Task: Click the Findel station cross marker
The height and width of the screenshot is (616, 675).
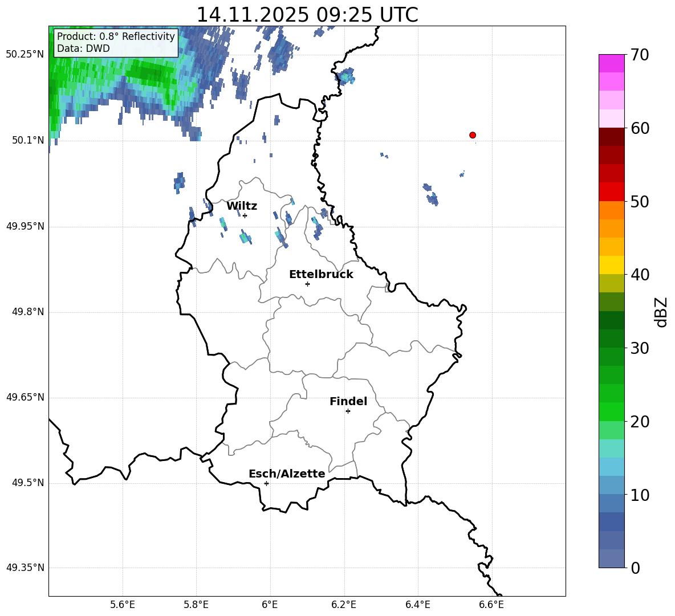Action: point(348,411)
